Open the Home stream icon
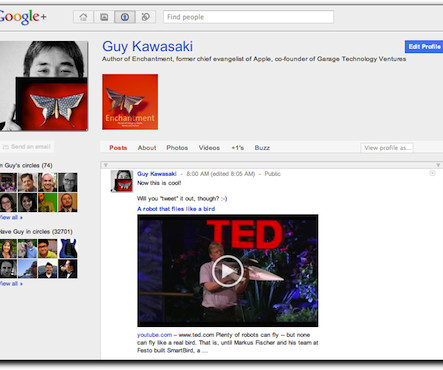The width and height of the screenshot is (443, 370). (x=83, y=17)
